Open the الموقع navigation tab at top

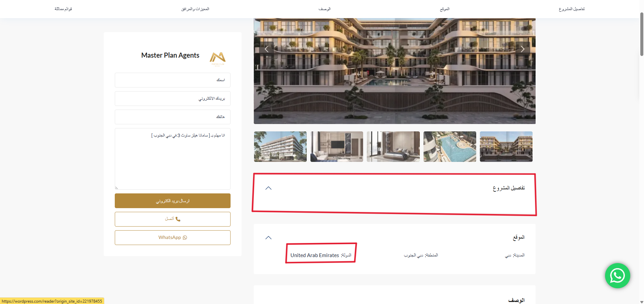coord(445,9)
